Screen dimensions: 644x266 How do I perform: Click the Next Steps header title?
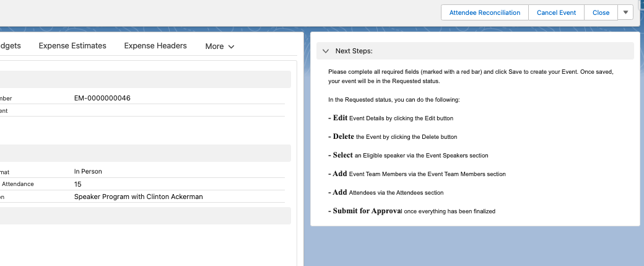coord(354,51)
